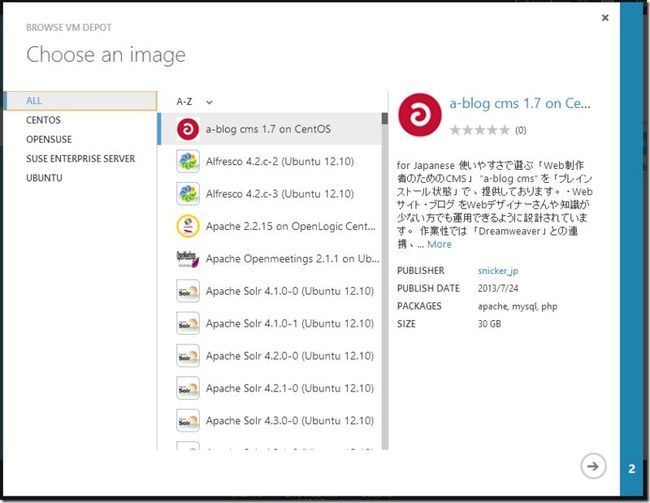Screen dimensions: 650x503
Task: Click the a-blog cms red spiral icon in list
Action: (x=188, y=129)
